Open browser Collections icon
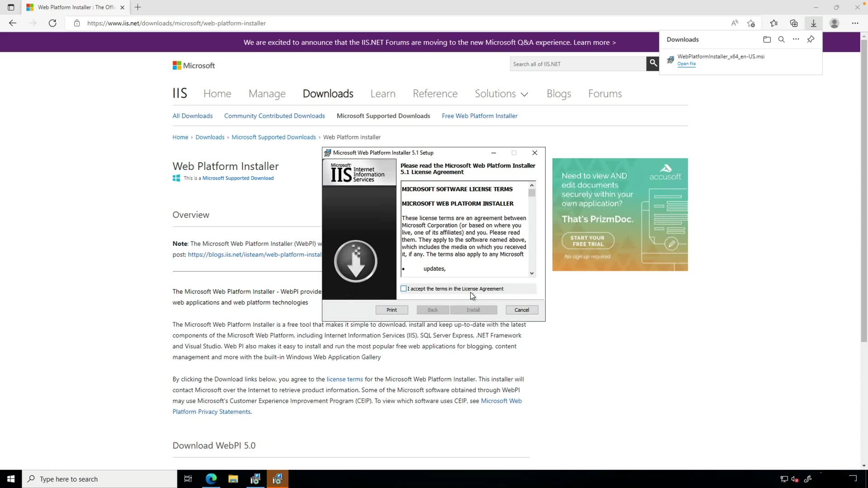This screenshot has width=868, height=488. [x=793, y=23]
